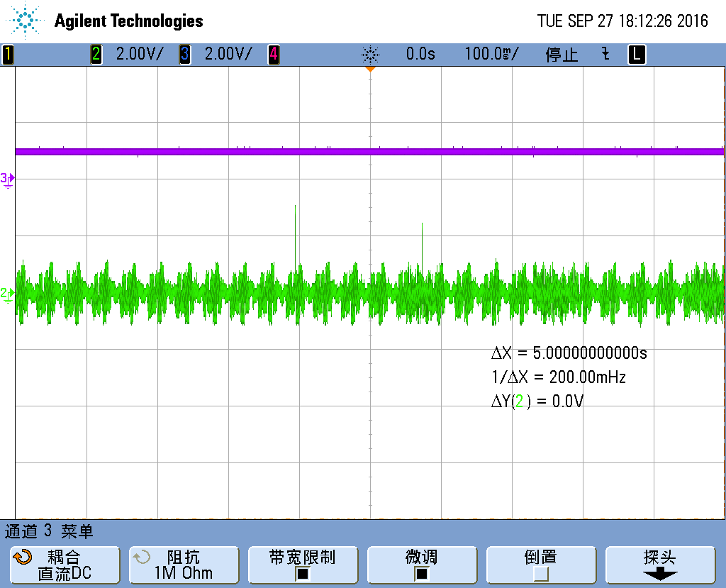
Task: Click the purple channel 3 trace
Action: point(369,152)
